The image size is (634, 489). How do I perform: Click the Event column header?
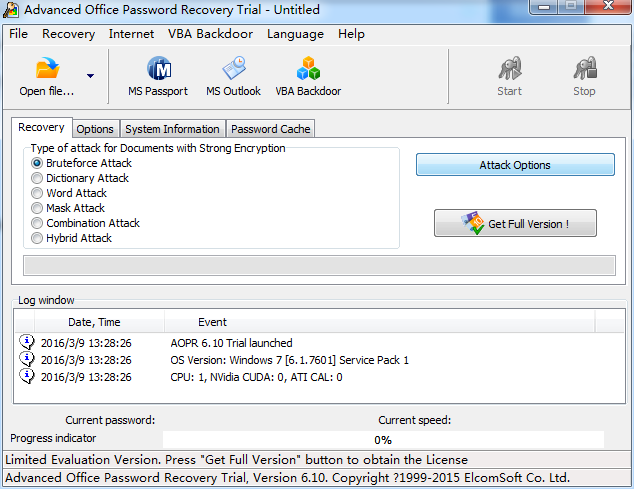tap(380, 322)
